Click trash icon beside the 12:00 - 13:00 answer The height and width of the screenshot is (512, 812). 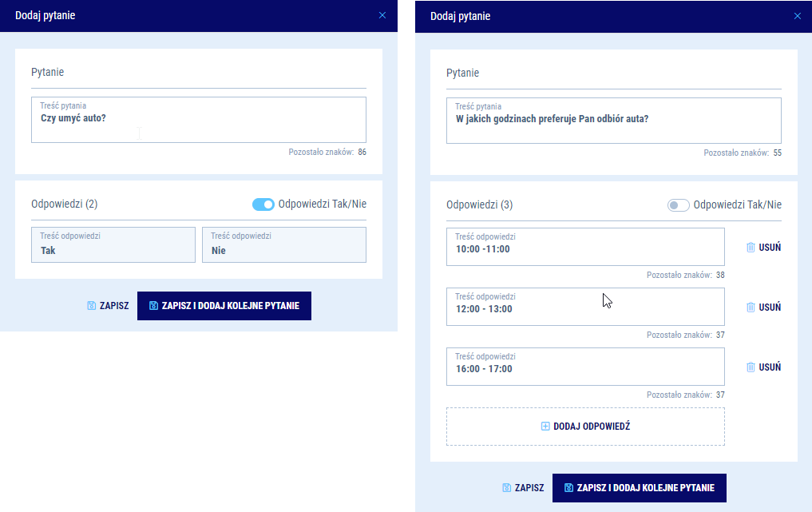coord(751,308)
